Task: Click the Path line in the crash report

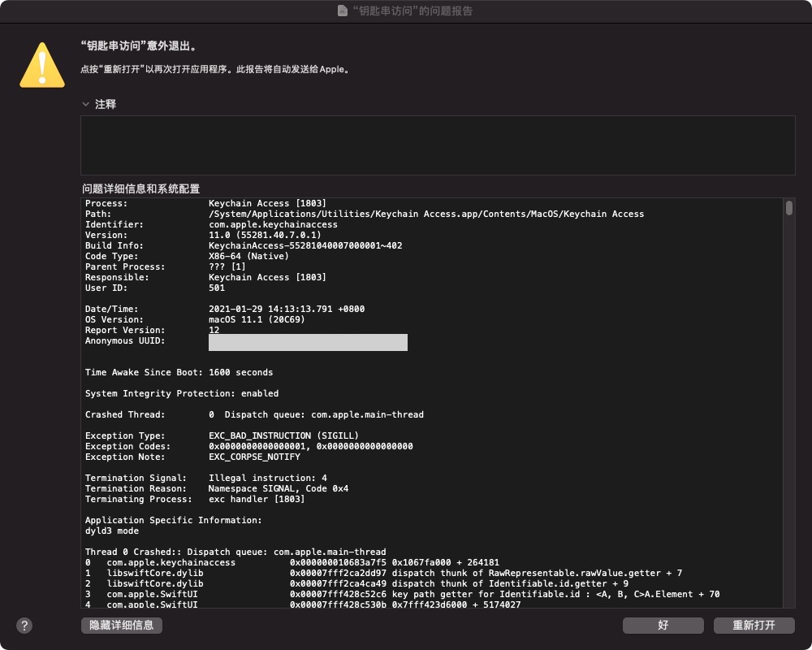Action: (x=364, y=214)
